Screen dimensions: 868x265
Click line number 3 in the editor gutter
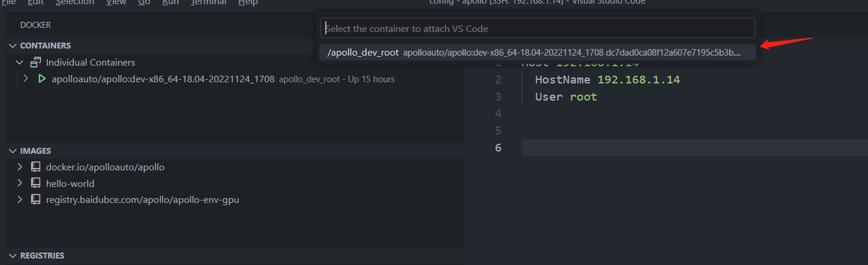click(x=498, y=96)
